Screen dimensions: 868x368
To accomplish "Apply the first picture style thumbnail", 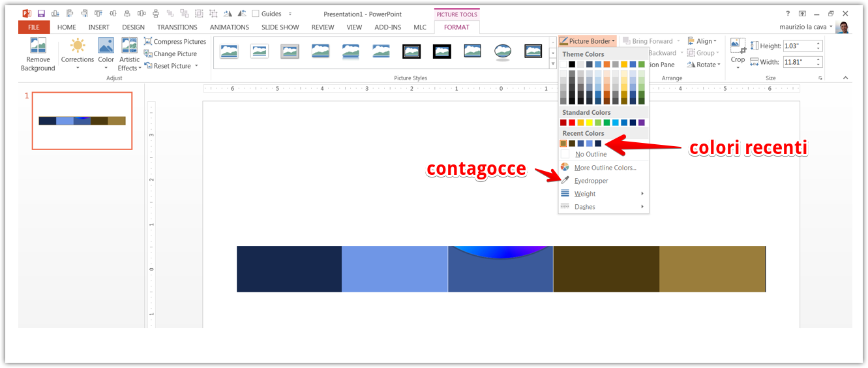I will 229,51.
